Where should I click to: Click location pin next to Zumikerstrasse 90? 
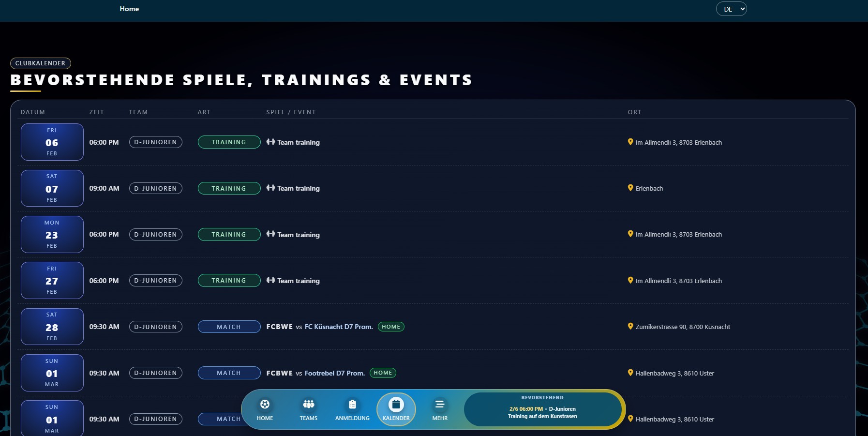pos(630,327)
